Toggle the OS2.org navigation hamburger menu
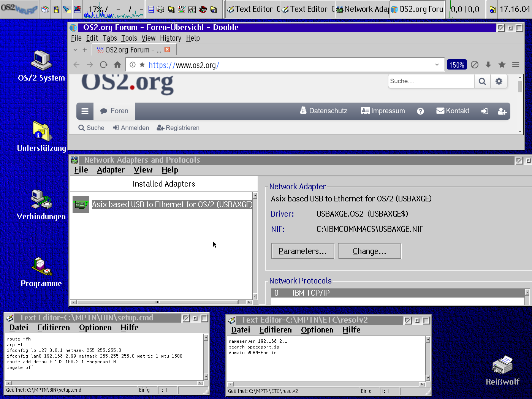Image resolution: width=532 pixels, height=399 pixels. (85, 111)
